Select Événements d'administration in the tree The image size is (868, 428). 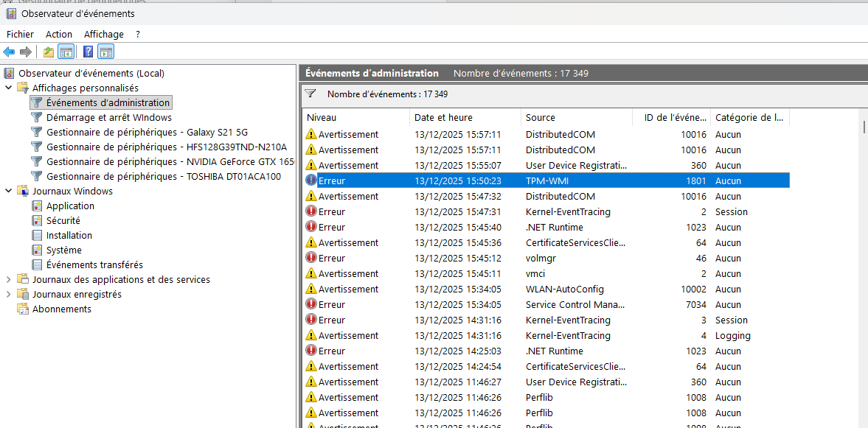pyautogui.click(x=108, y=102)
